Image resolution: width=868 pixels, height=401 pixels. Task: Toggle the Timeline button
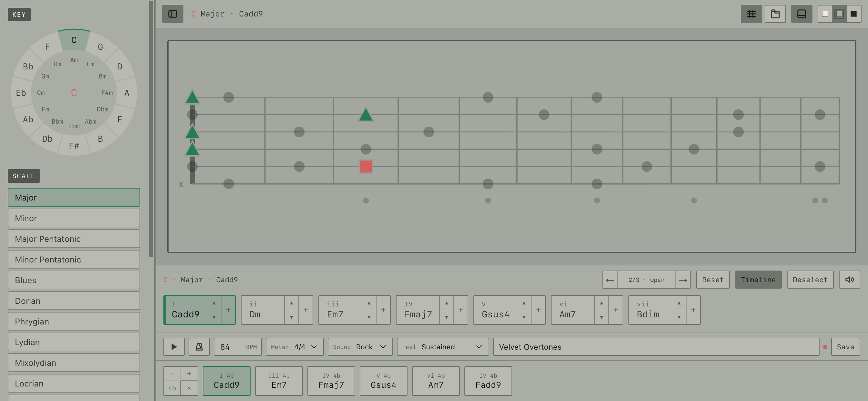758,280
